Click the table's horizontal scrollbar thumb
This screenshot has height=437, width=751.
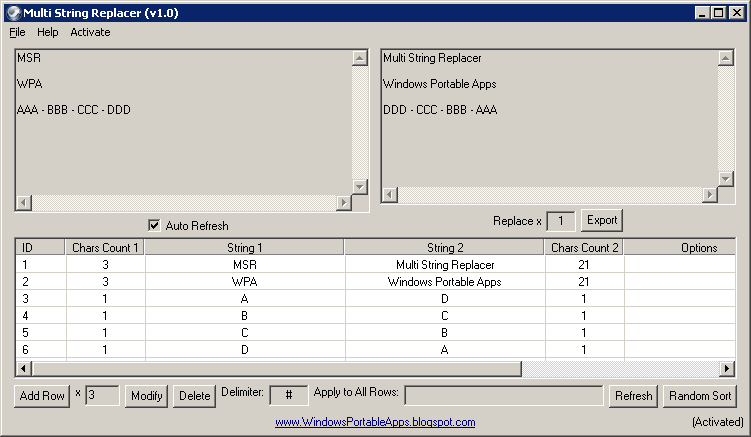point(277,368)
